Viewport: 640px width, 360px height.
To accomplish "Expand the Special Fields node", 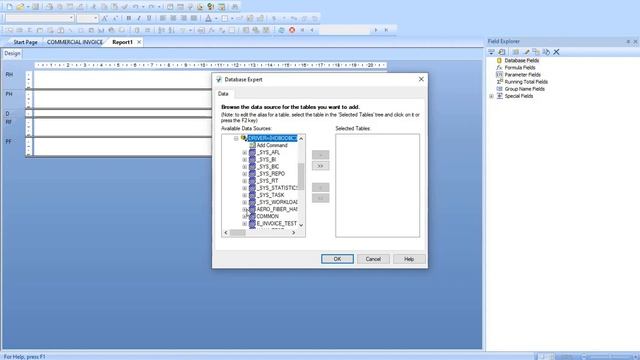I will pyautogui.click(x=491, y=96).
